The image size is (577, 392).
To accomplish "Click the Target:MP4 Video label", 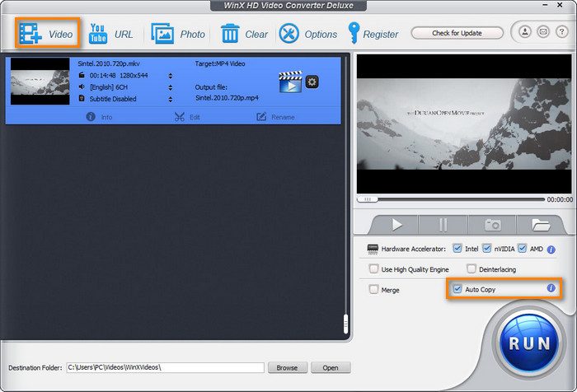I will [x=220, y=63].
